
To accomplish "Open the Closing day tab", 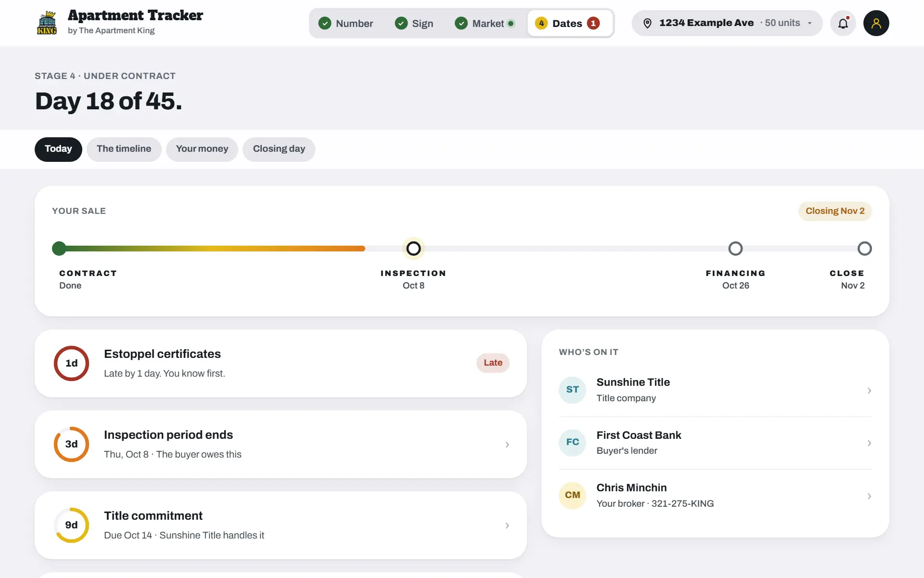I will click(279, 149).
